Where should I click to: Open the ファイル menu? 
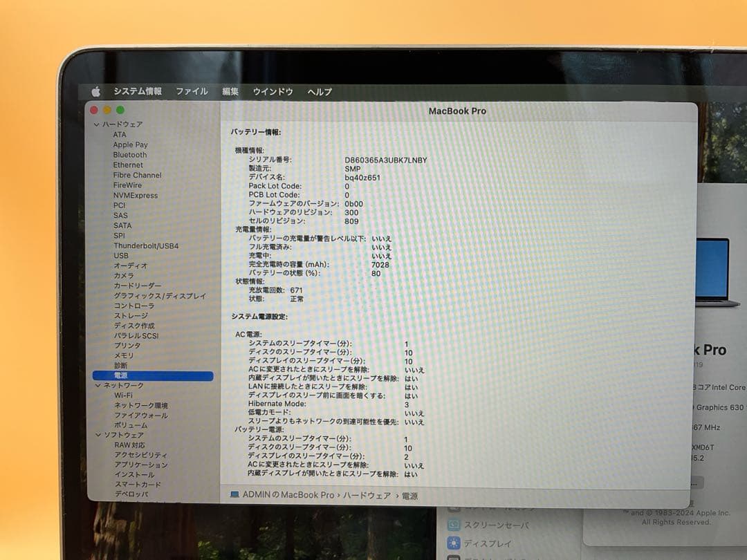192,91
